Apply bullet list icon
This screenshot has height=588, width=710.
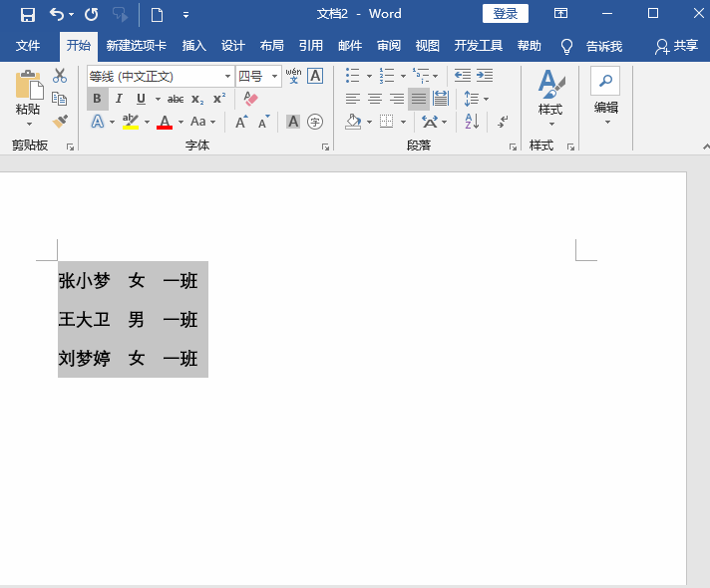[352, 76]
